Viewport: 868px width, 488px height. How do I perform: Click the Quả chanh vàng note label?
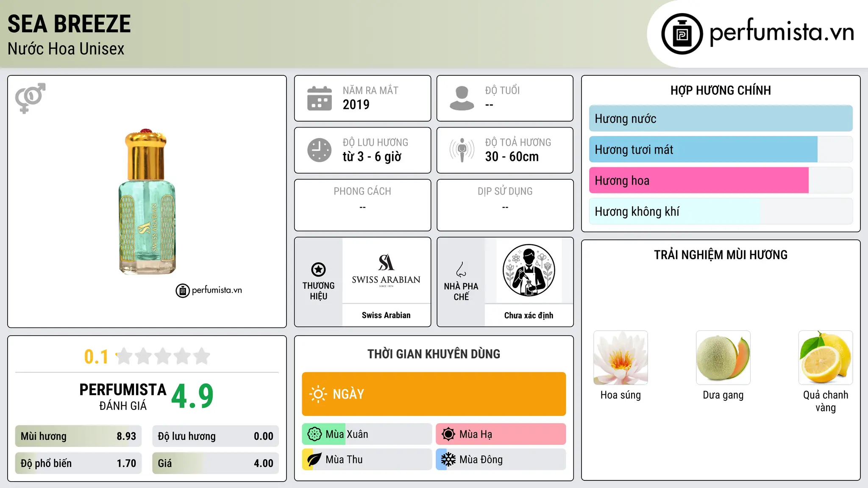point(826,401)
